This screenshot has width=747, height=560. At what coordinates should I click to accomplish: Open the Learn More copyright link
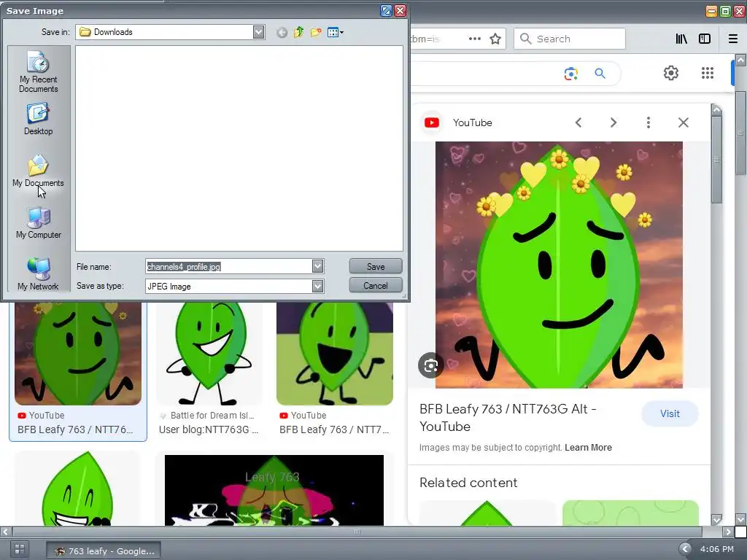coord(588,448)
